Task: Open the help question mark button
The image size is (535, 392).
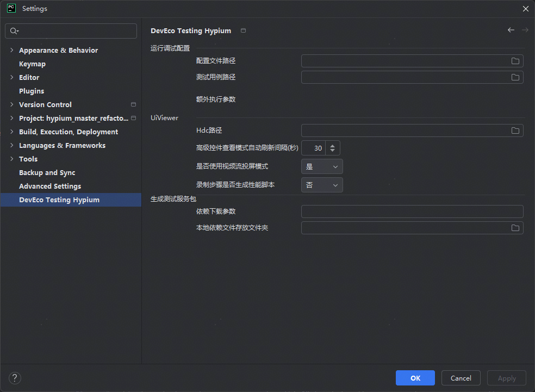Action: (15, 378)
